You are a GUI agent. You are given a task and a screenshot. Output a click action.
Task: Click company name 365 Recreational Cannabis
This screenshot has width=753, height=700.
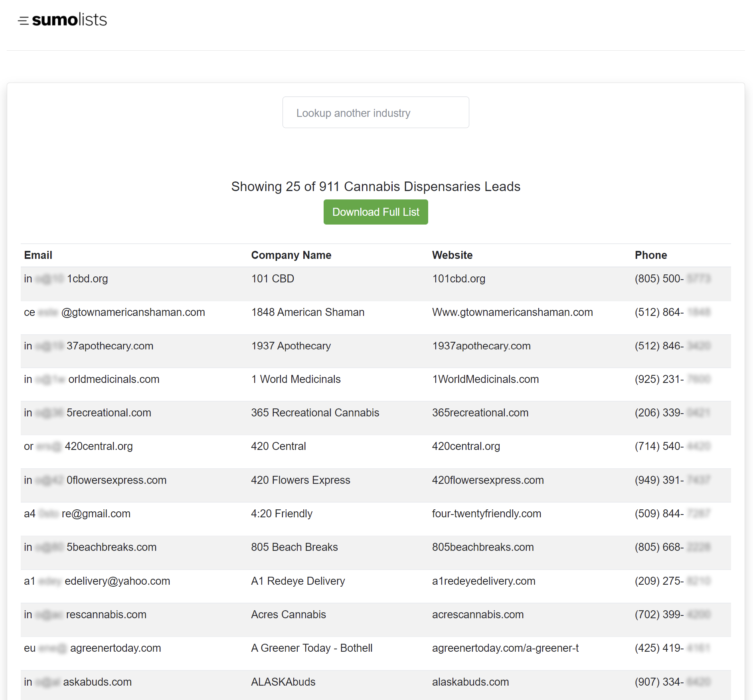pyautogui.click(x=315, y=413)
